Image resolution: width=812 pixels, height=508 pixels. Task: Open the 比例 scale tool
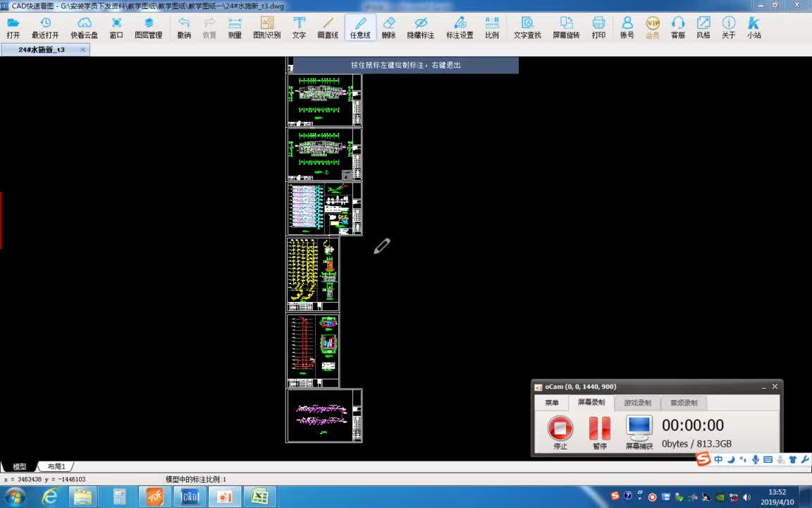click(x=492, y=28)
